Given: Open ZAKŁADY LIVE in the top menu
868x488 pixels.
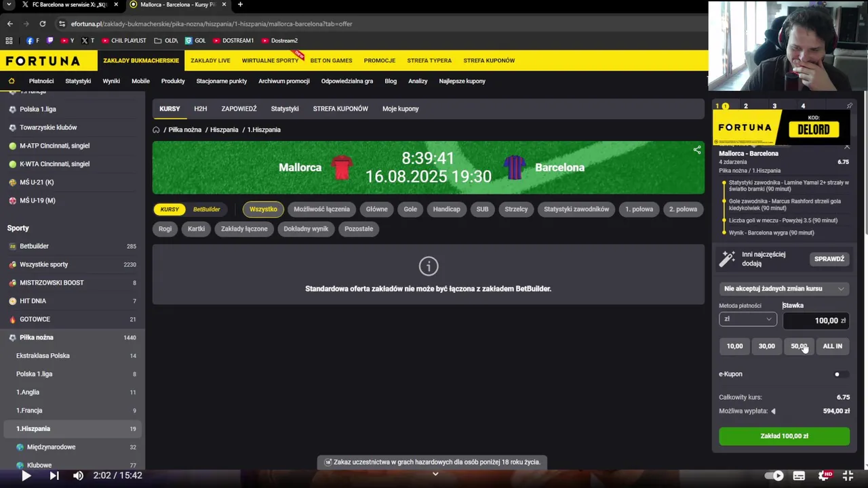Looking at the screenshot, I should tap(210, 60).
